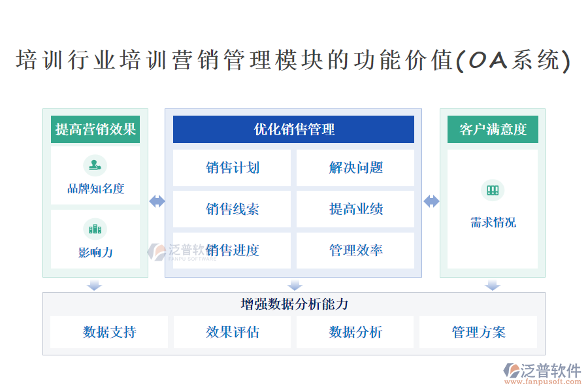Open the www.fanpusoft.com link

point(543,382)
